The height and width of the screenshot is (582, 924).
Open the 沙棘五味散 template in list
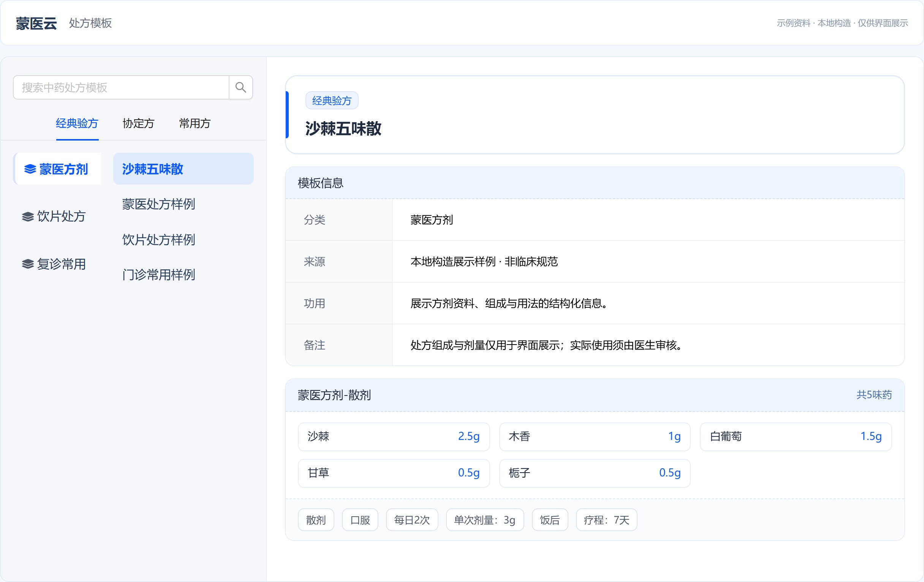[184, 169]
